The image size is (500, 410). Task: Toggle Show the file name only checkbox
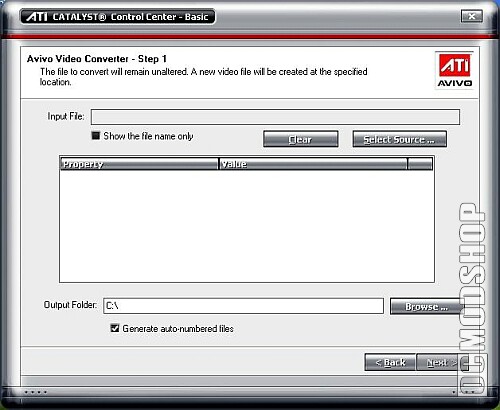[x=96, y=136]
